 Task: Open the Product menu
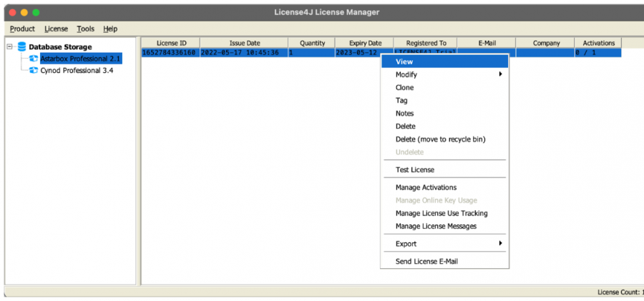tap(22, 29)
